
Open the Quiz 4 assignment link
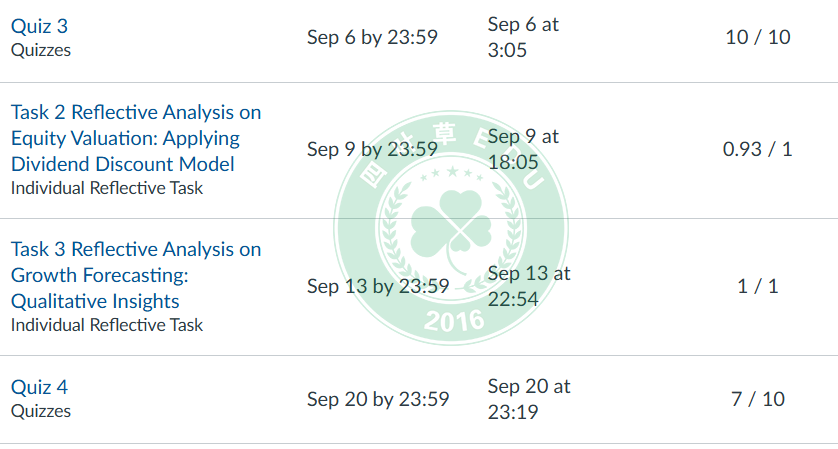click(x=39, y=387)
